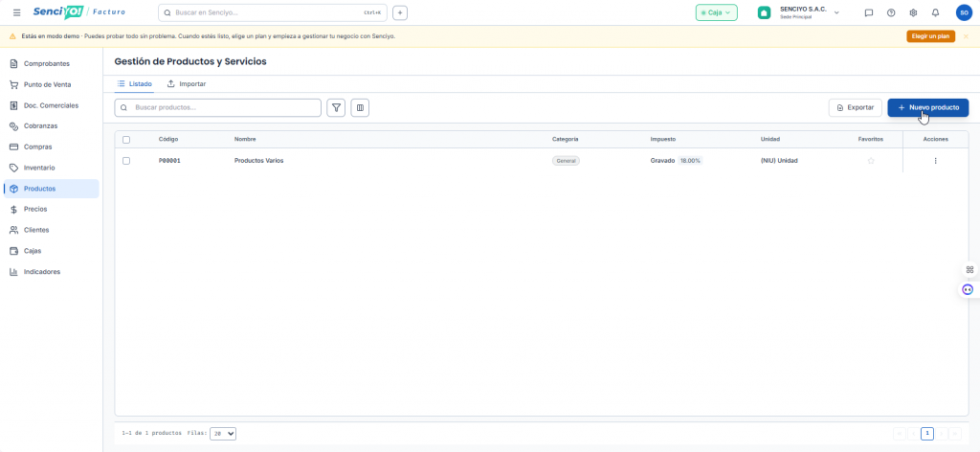Open the settings gear icon

[x=913, y=12]
